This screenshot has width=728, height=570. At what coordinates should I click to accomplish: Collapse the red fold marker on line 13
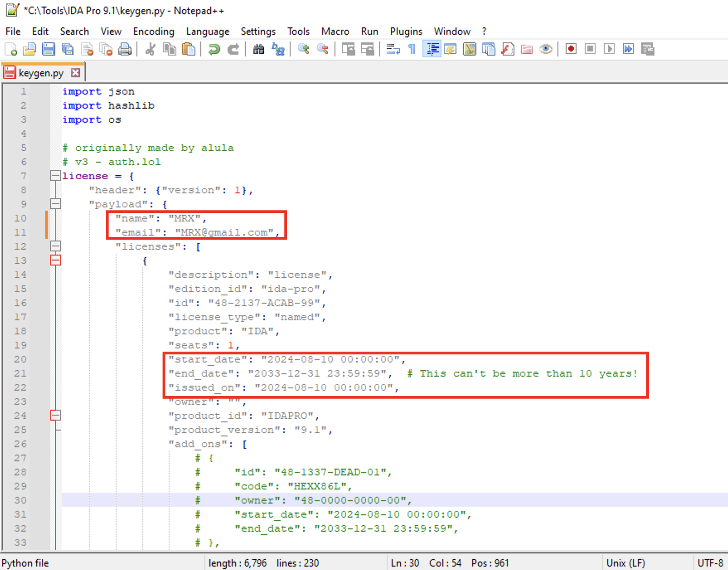(x=55, y=260)
